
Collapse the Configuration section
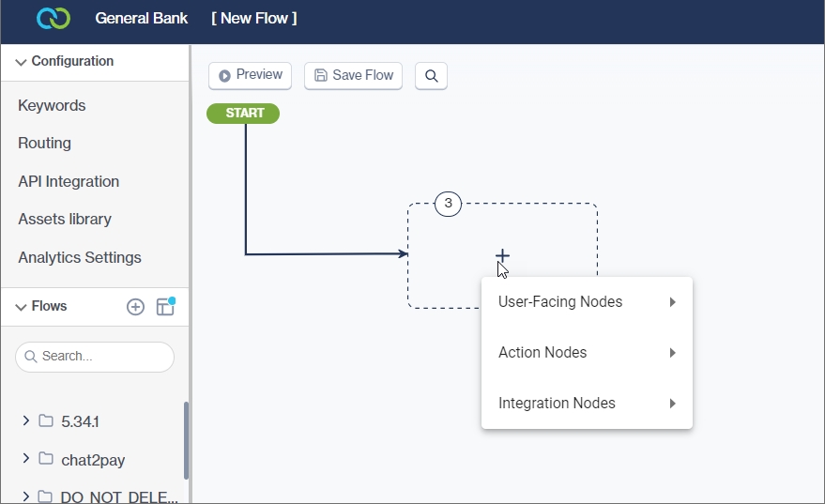(22, 62)
